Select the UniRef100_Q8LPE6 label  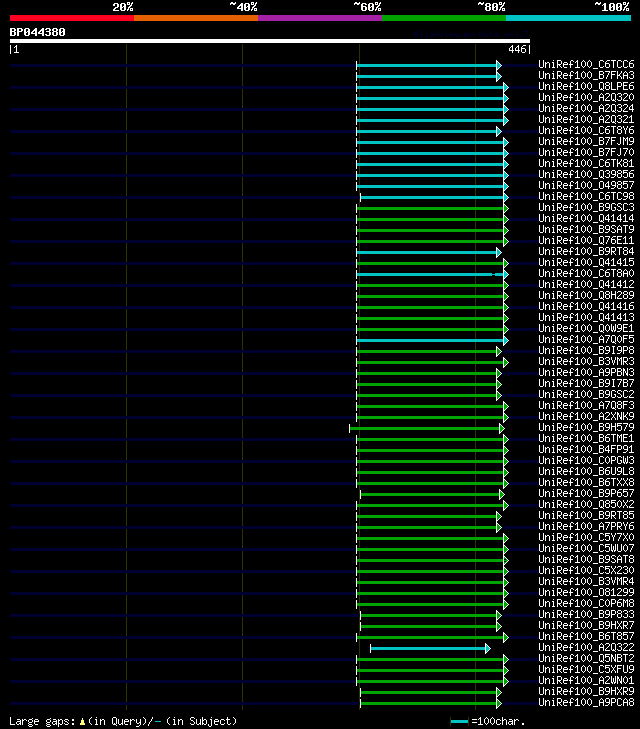tap(586, 86)
